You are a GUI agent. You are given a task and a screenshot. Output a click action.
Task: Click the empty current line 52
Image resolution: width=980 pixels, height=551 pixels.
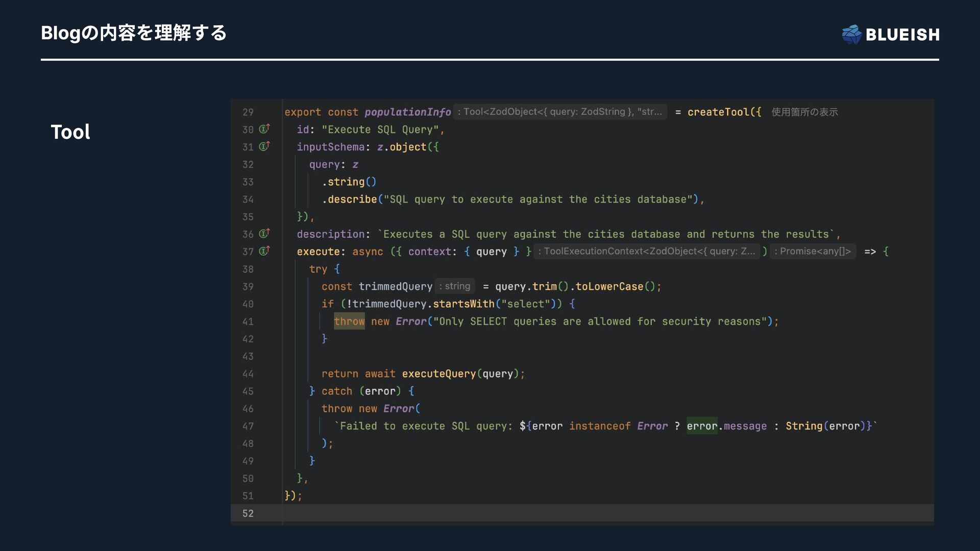tap(561, 513)
